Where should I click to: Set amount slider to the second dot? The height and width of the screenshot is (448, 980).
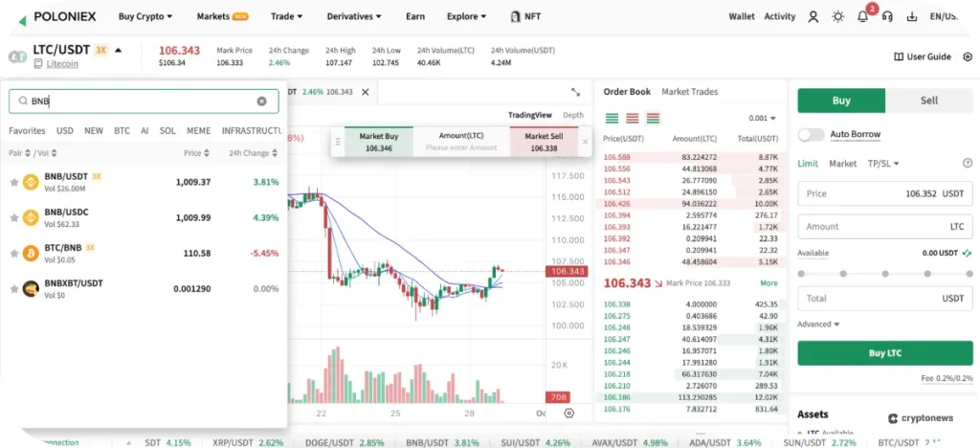pyautogui.click(x=843, y=274)
